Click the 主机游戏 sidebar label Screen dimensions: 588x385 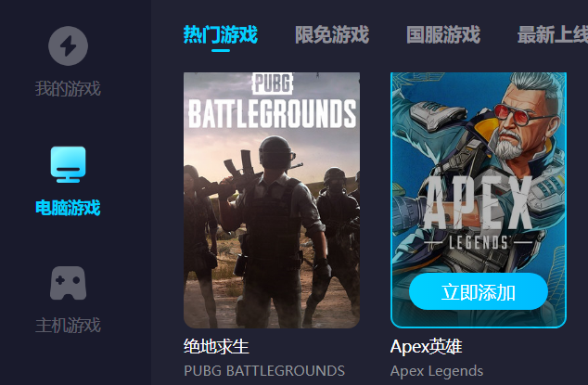[x=68, y=326]
